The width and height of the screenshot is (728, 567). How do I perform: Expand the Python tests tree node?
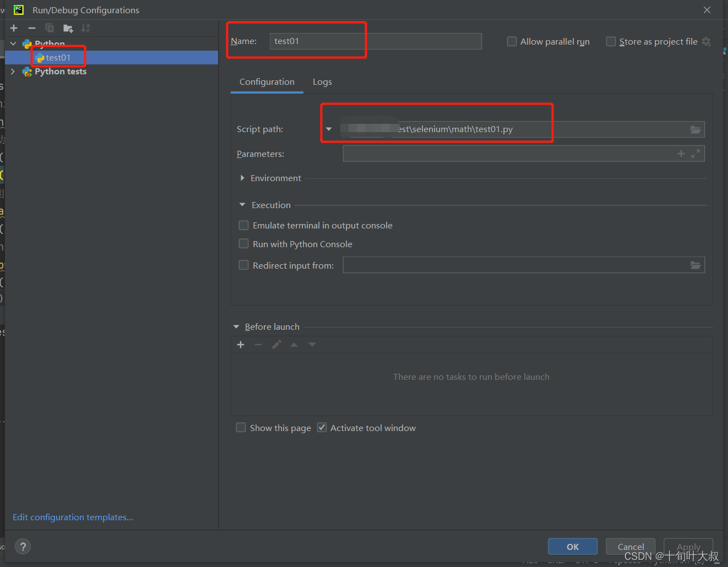tap(13, 72)
